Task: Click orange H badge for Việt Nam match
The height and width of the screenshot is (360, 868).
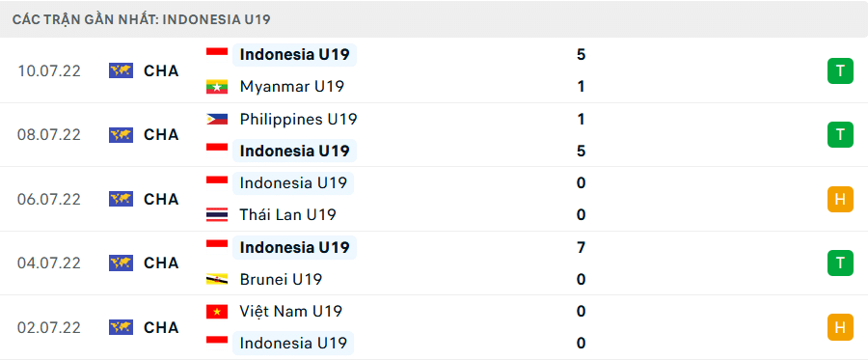Action: (x=840, y=327)
